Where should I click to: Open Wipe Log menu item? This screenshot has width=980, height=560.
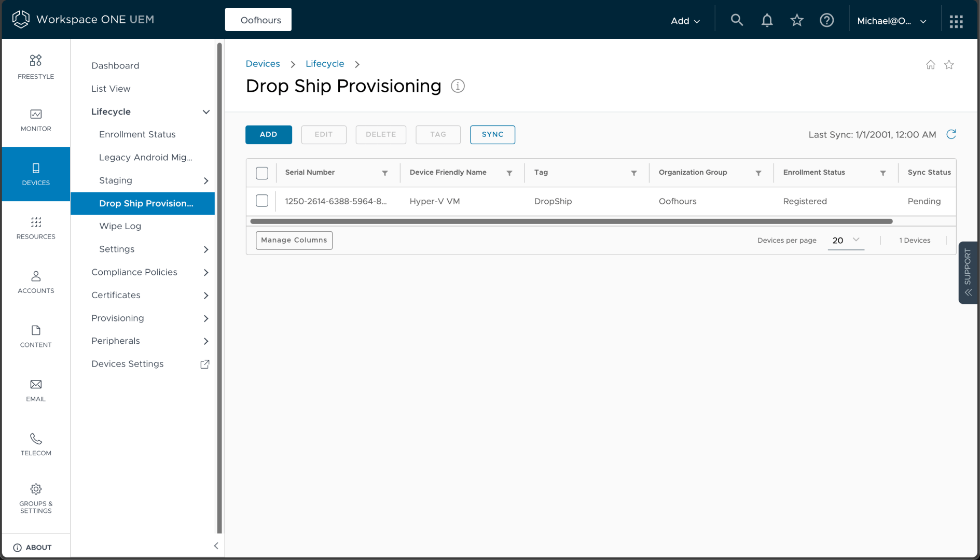tap(120, 226)
